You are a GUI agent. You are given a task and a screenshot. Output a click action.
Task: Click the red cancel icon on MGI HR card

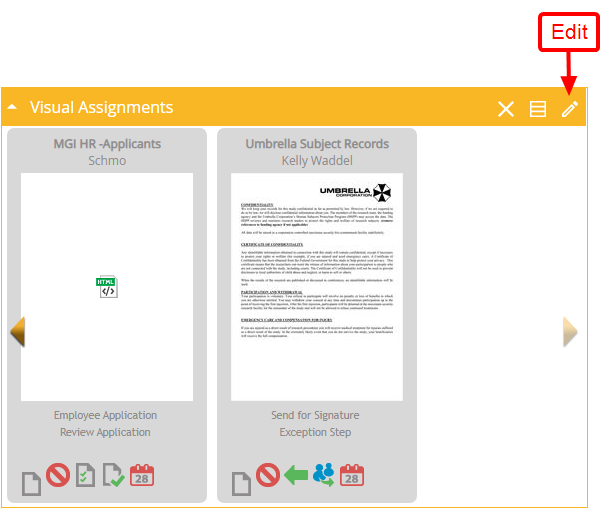58,475
